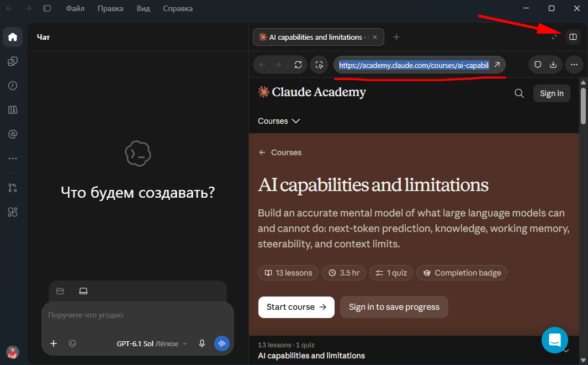This screenshot has width=588, height=365.
Task: Go forward in the embedded browser
Action: pyautogui.click(x=278, y=65)
